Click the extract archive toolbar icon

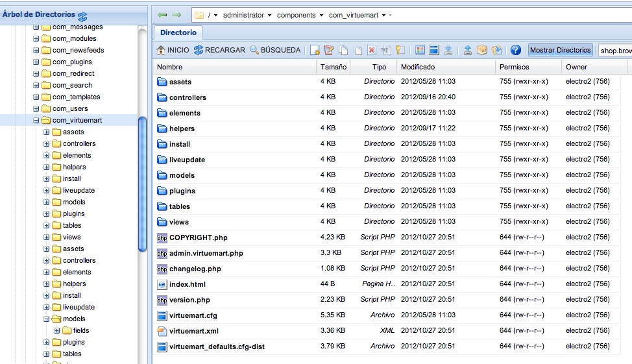pyautogui.click(x=496, y=50)
